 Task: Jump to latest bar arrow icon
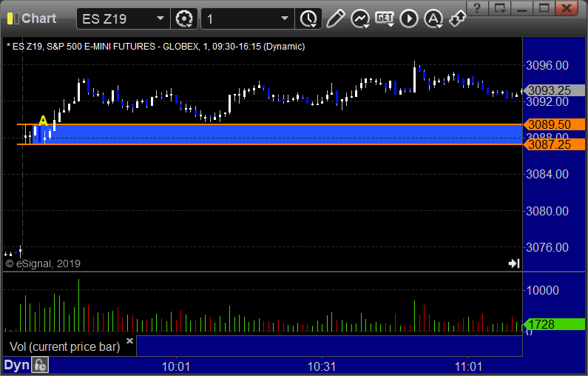point(514,263)
